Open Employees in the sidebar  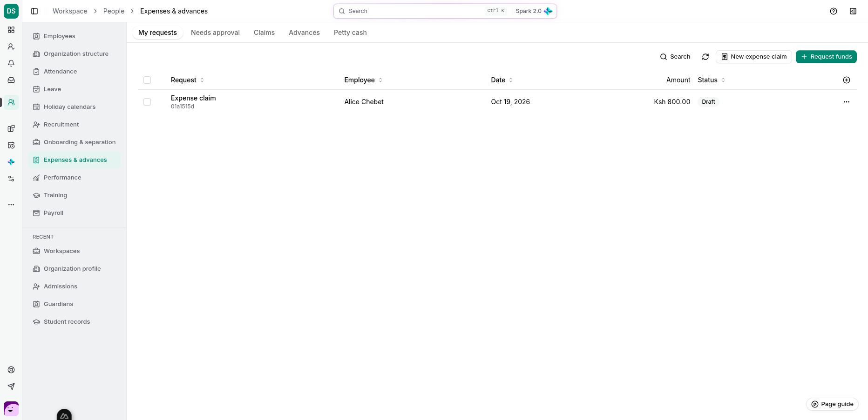coord(74,36)
